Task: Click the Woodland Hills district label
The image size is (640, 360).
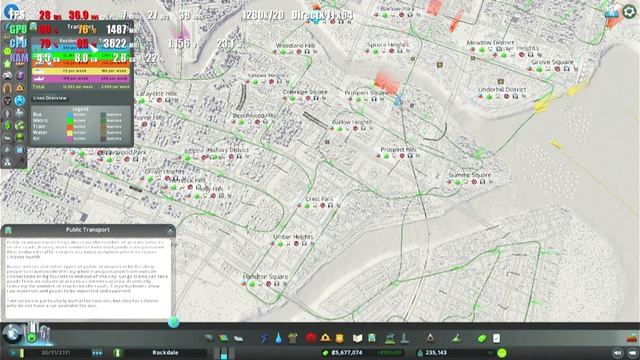Action: pyautogui.click(x=296, y=45)
